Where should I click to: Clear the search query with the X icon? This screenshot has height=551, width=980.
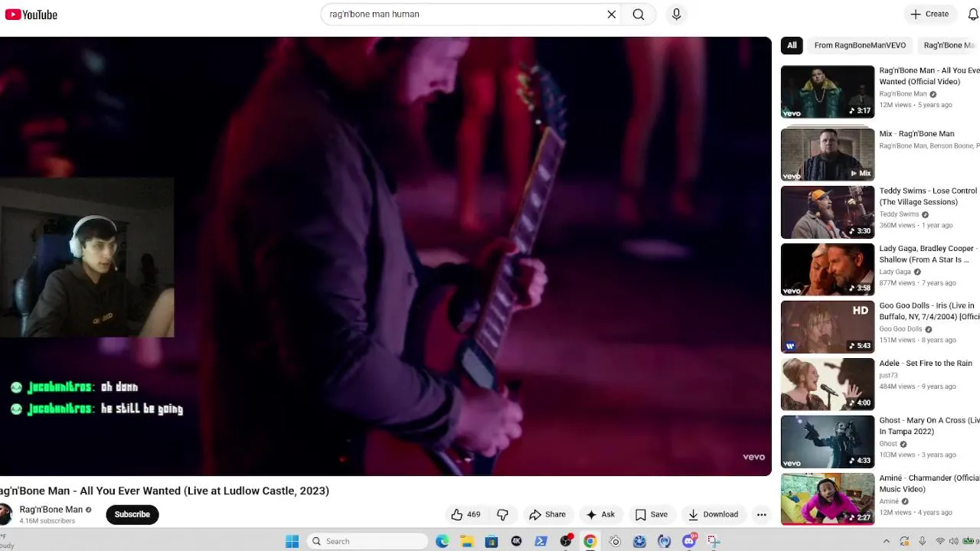tap(612, 15)
